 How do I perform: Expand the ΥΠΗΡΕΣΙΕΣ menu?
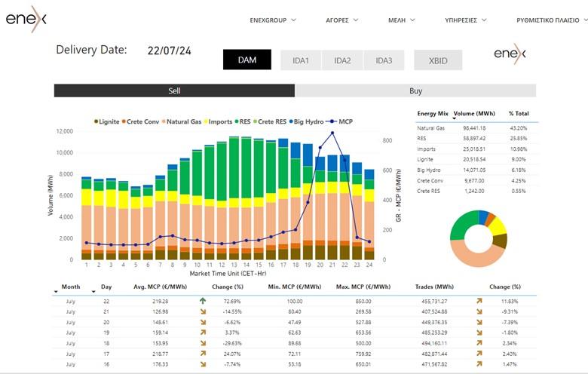[x=465, y=20]
